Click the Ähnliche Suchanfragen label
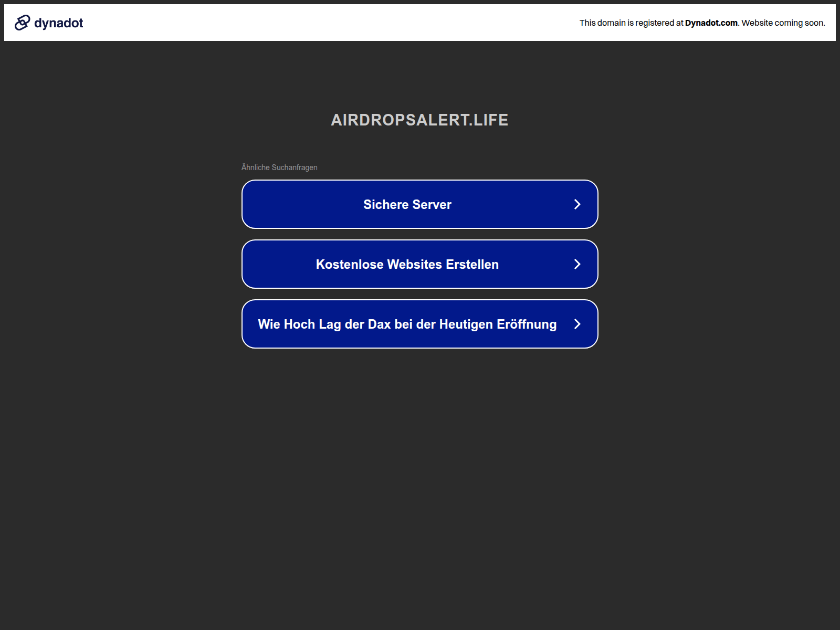 tap(279, 167)
